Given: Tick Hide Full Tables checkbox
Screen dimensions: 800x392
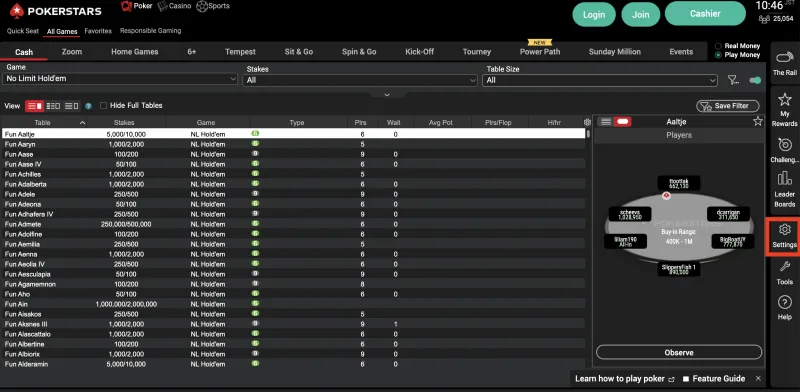Looking at the screenshot, I should 104,106.
